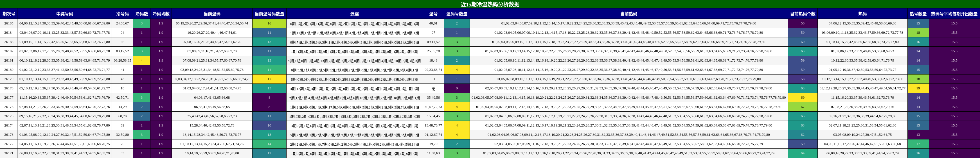Click cold number cell 66 in row 26183

click(x=123, y=42)
